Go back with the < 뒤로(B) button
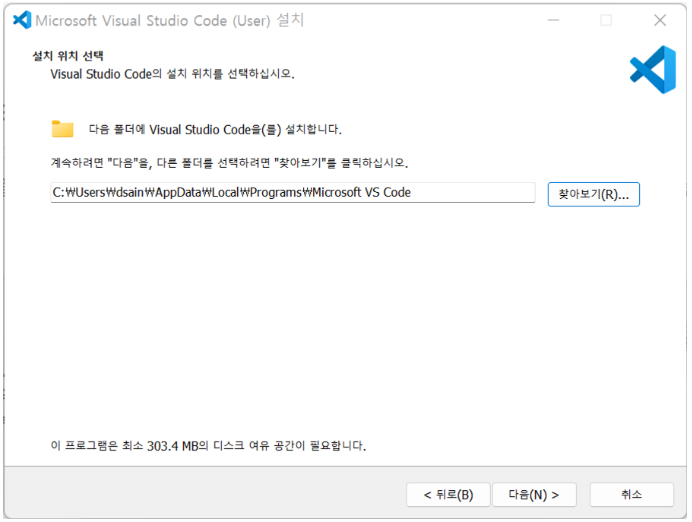 448,495
